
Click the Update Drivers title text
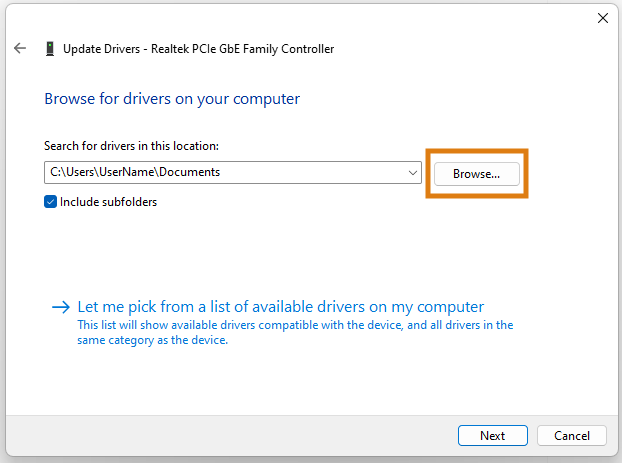click(x=102, y=49)
